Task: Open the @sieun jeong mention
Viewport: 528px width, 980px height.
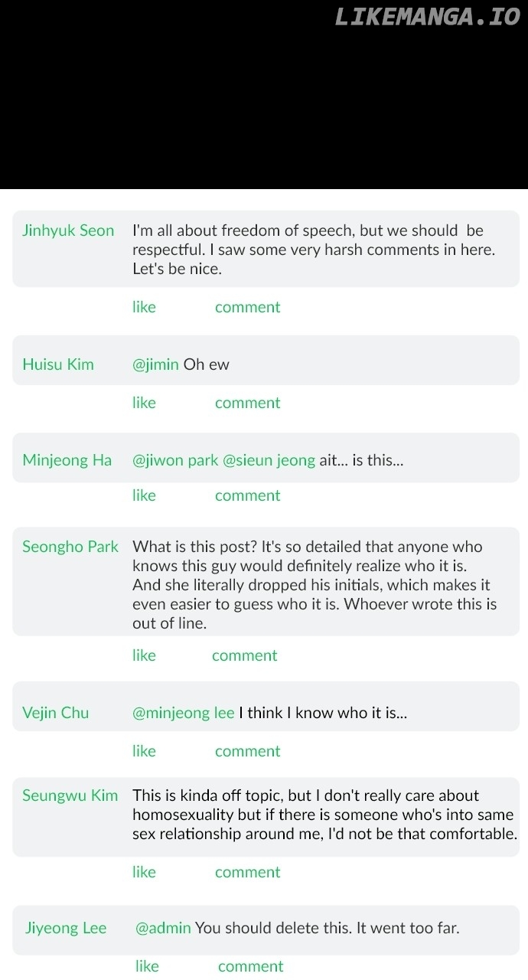Action: [x=269, y=460]
